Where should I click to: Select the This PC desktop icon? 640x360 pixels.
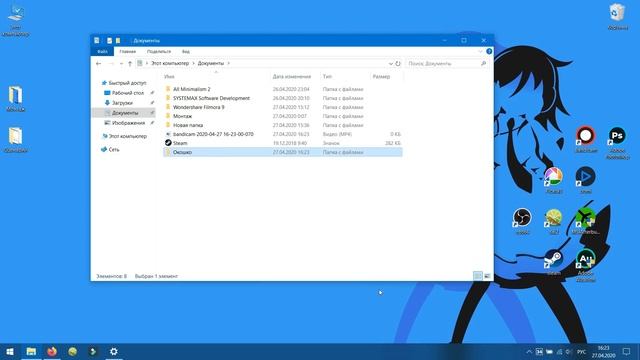pyautogui.click(x=16, y=20)
